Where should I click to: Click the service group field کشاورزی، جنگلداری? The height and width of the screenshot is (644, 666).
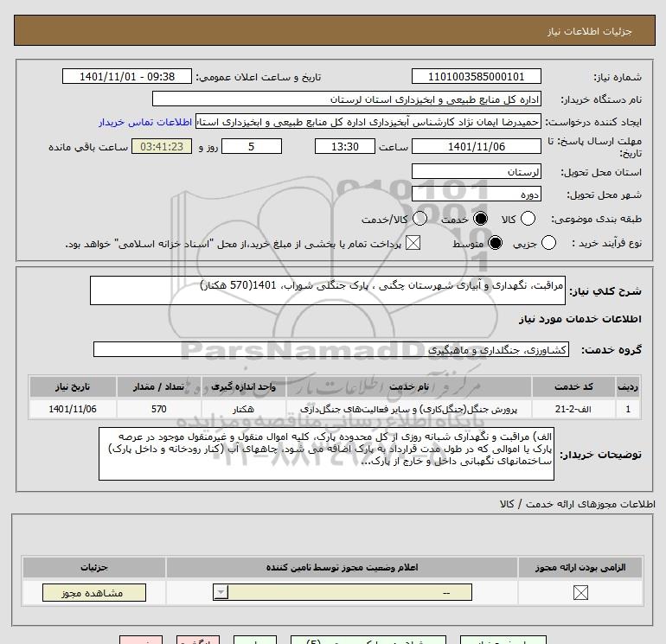click(x=331, y=350)
